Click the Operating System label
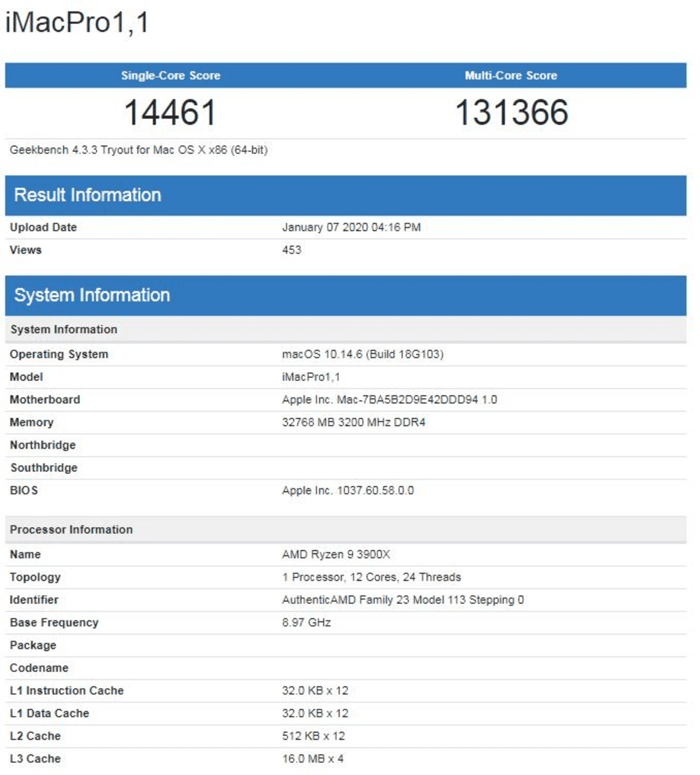Screen dimensions: 700x775 coord(59,355)
